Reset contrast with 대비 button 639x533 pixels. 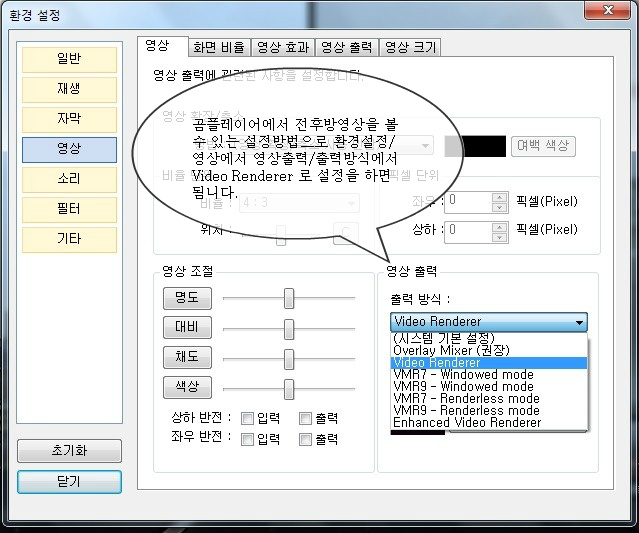coord(187,328)
